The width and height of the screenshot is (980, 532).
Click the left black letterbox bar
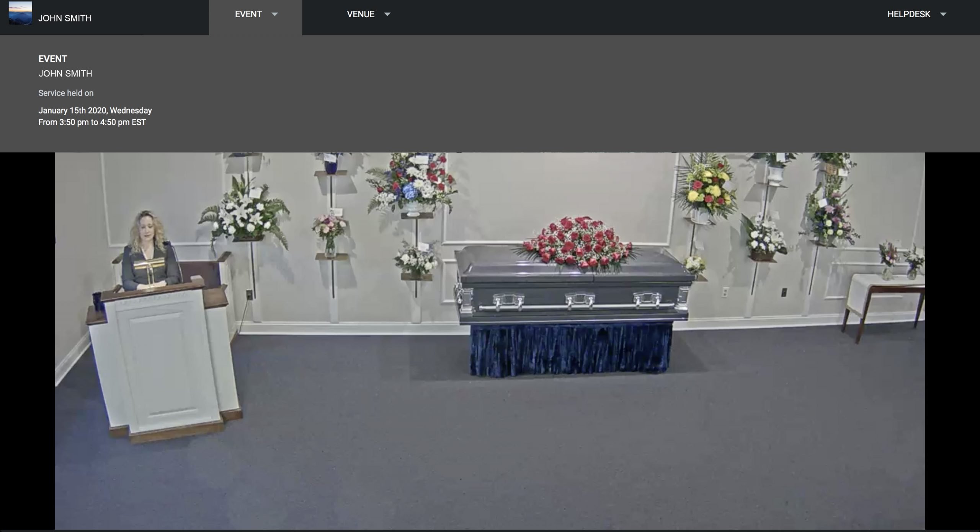click(27, 340)
